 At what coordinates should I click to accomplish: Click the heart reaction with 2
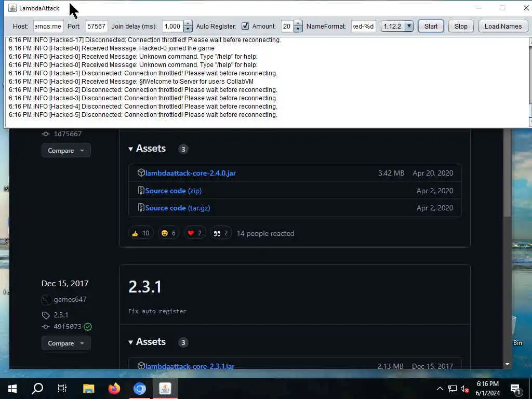click(195, 233)
